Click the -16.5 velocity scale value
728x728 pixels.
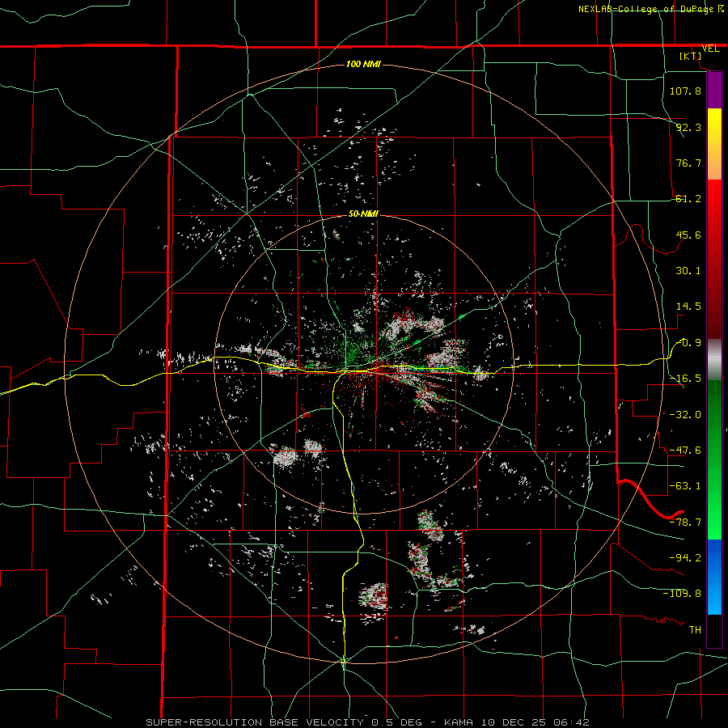click(x=685, y=379)
